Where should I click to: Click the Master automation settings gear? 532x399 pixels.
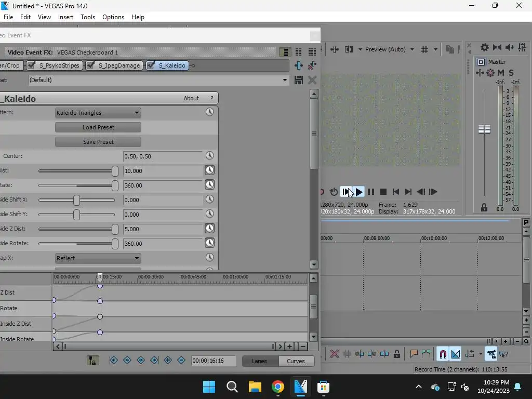tap(490, 73)
